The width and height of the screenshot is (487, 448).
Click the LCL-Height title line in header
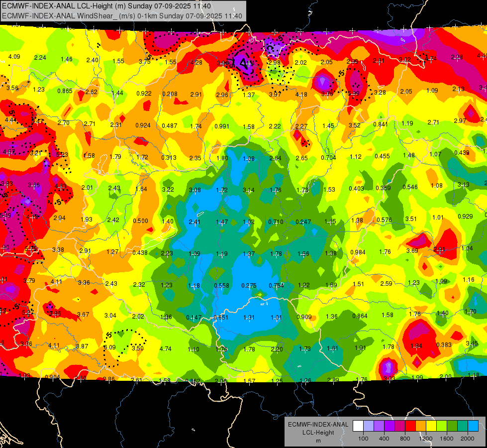coord(106,6)
